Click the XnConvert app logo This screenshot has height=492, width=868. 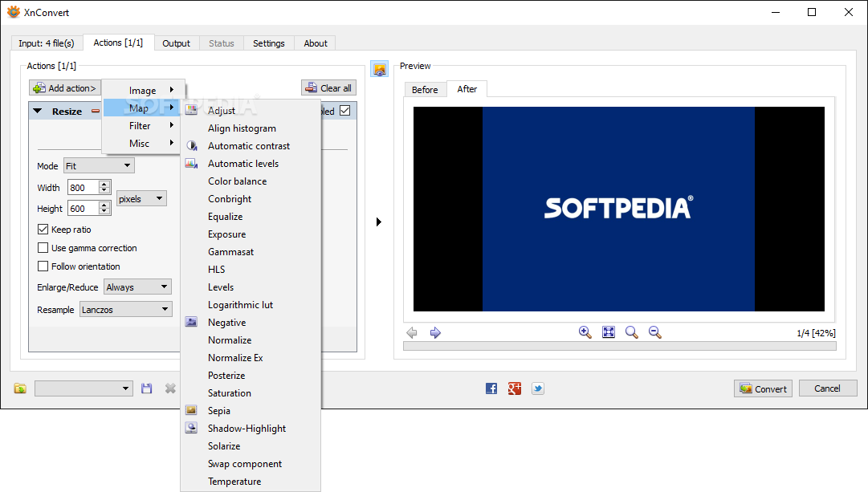click(14, 12)
